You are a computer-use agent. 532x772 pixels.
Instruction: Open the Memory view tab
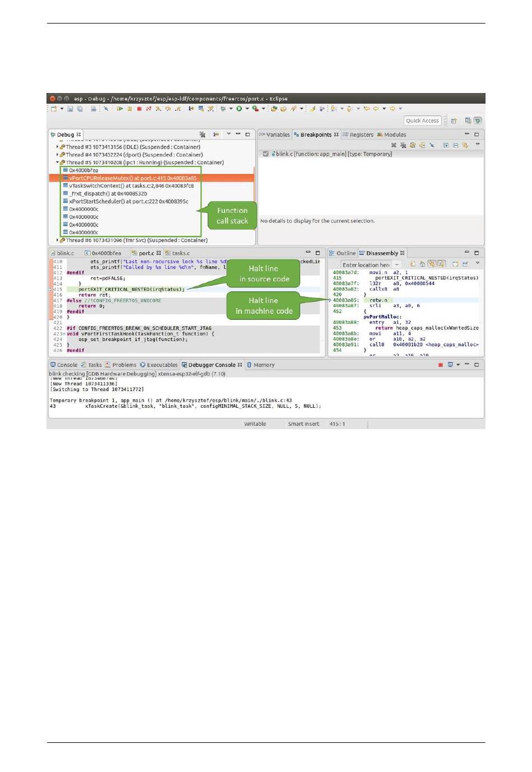[x=263, y=365]
